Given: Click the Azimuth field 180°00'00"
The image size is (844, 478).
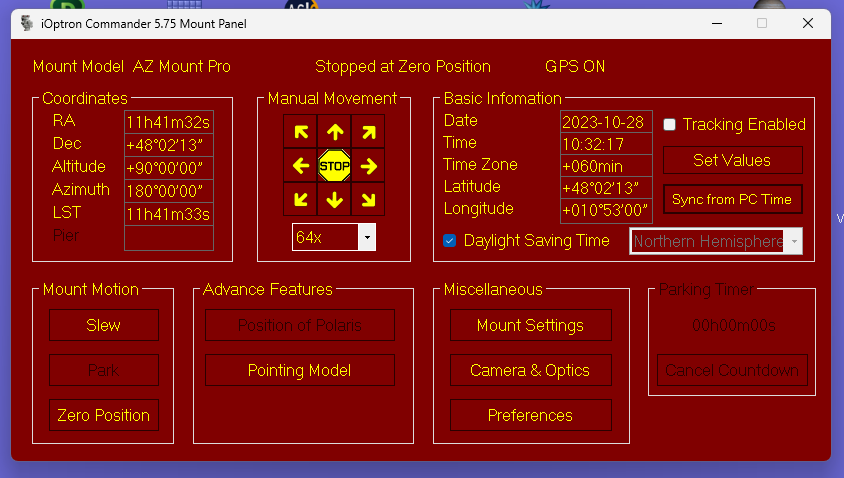Looking at the screenshot, I should pyautogui.click(x=168, y=191).
